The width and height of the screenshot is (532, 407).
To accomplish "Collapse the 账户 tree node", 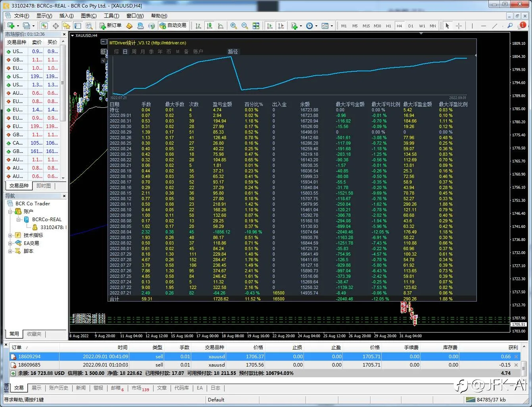I will click(10, 212).
